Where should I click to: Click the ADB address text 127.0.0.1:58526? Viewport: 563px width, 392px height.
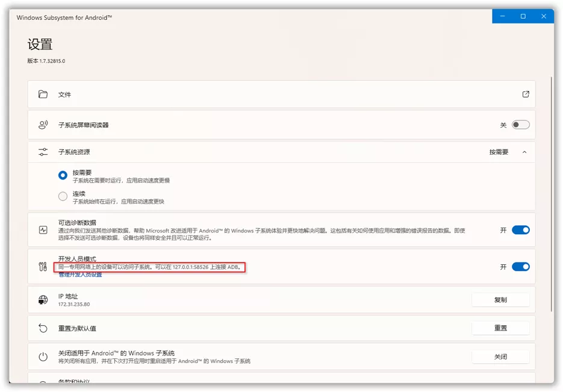coord(190,267)
